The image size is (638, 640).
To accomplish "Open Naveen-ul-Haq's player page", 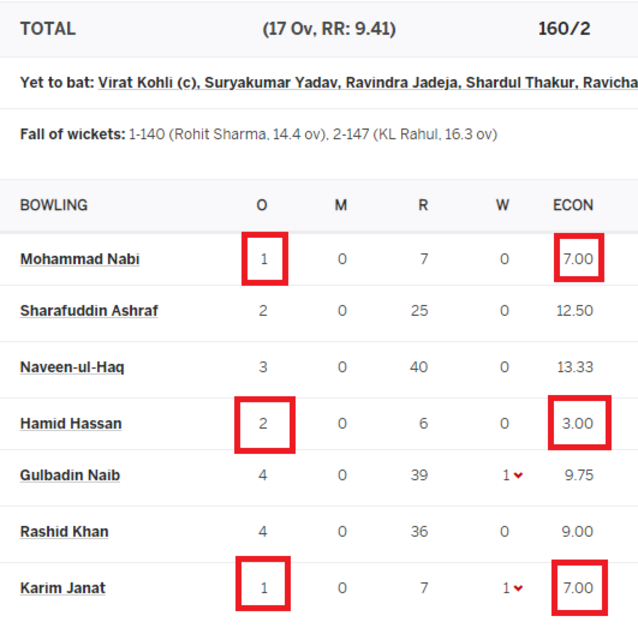I will click(x=72, y=367).
